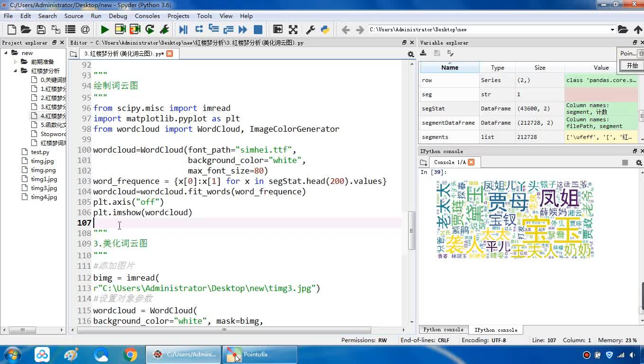
Task: Import data icon in Variable explorer
Action: (x=423, y=54)
